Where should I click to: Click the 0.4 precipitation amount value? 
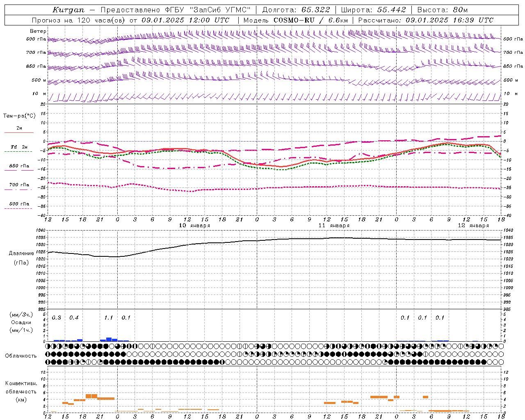[x=74, y=318]
